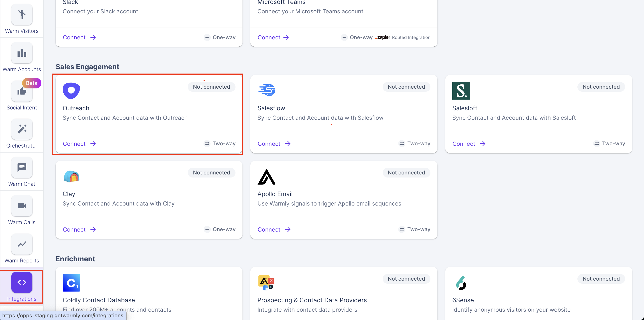
Task: Click the Clay rainbow logo
Action: tap(71, 177)
